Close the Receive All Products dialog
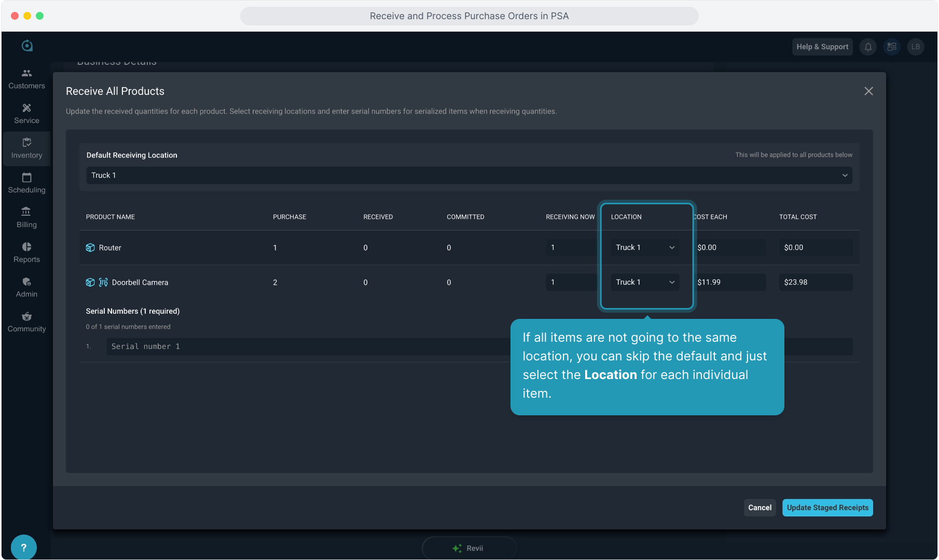Viewport: 939px width, 560px height. [868, 91]
